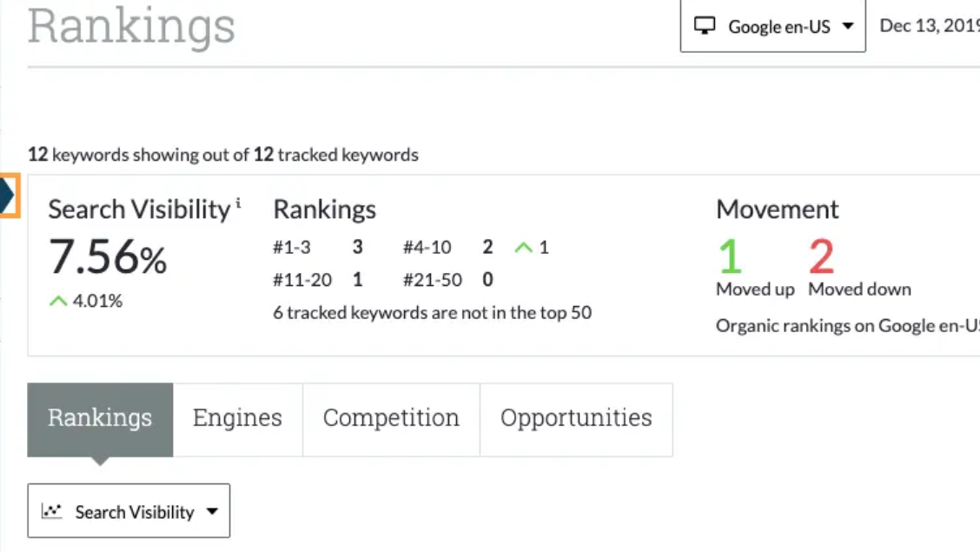Expand the Search Visibility chart dropdown caret
Screen dimensions: 980x552
click(212, 512)
